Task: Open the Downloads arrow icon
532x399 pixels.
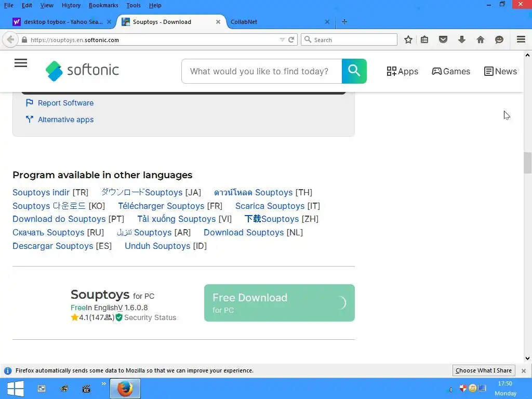Action: tap(462, 39)
